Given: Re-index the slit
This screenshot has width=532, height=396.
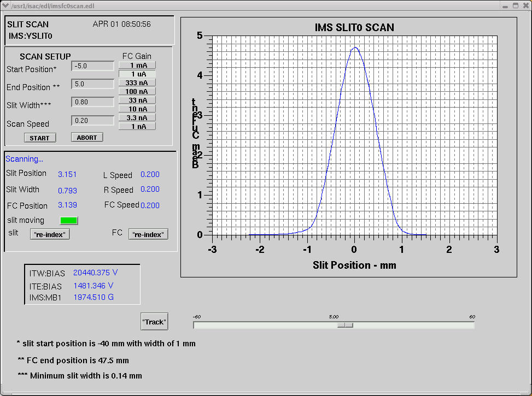Looking at the screenshot, I should pos(50,234).
